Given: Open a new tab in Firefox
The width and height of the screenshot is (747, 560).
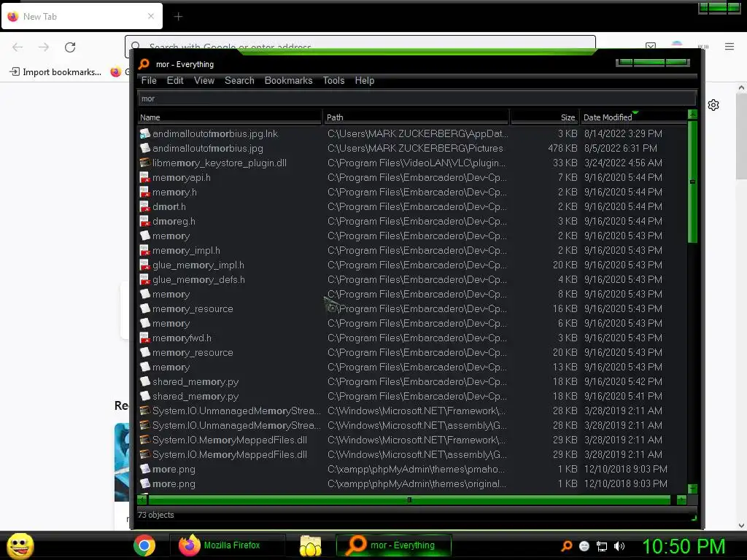Looking at the screenshot, I should tap(178, 17).
